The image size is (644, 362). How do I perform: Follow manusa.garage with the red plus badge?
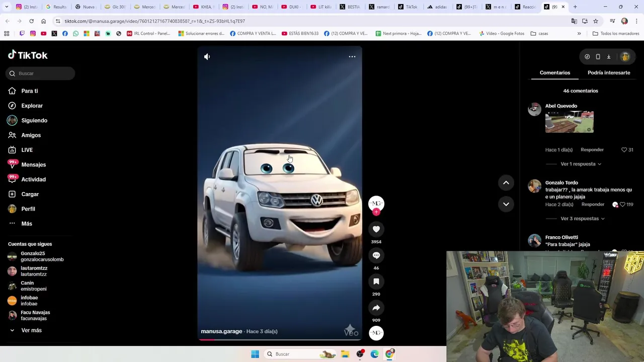click(x=376, y=212)
